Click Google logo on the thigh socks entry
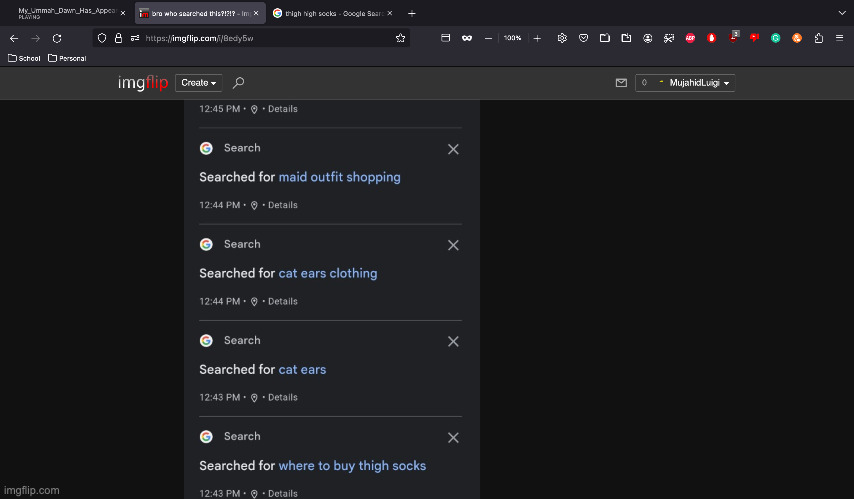This screenshot has width=854, height=499. 206,436
